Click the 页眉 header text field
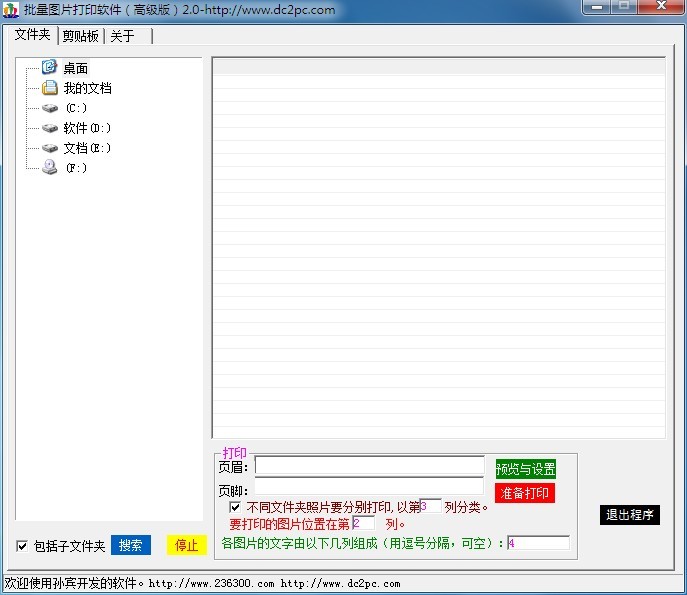The image size is (687, 595). click(369, 466)
